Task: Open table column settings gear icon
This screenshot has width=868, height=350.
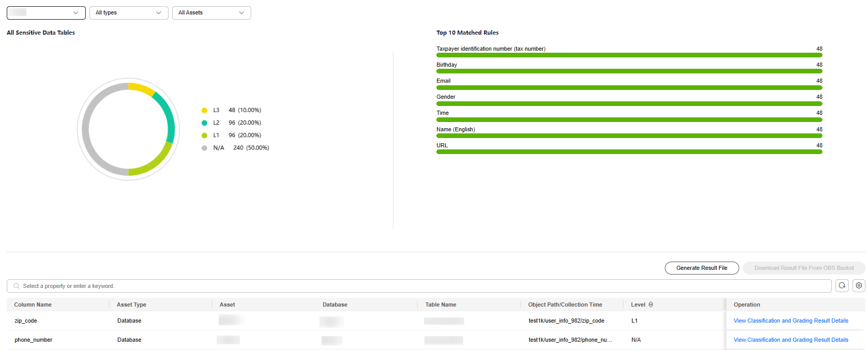Action: tap(859, 285)
